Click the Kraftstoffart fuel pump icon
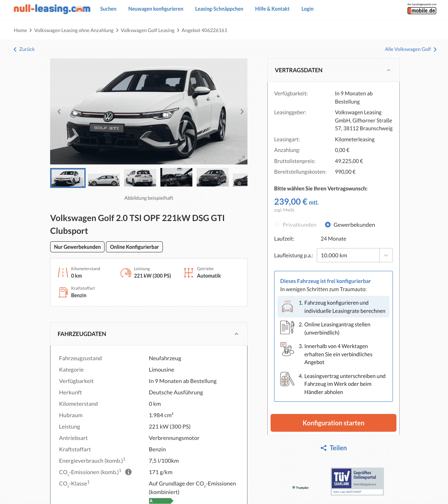 click(x=63, y=292)
